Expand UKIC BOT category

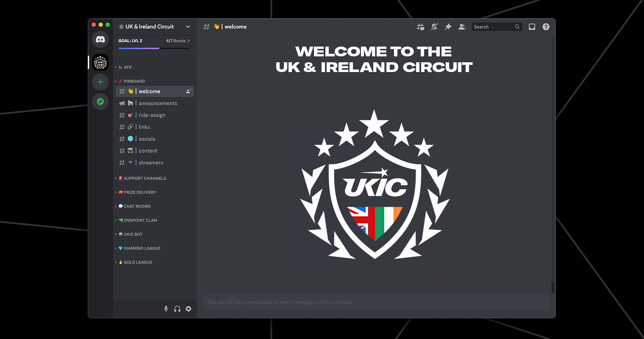(129, 234)
